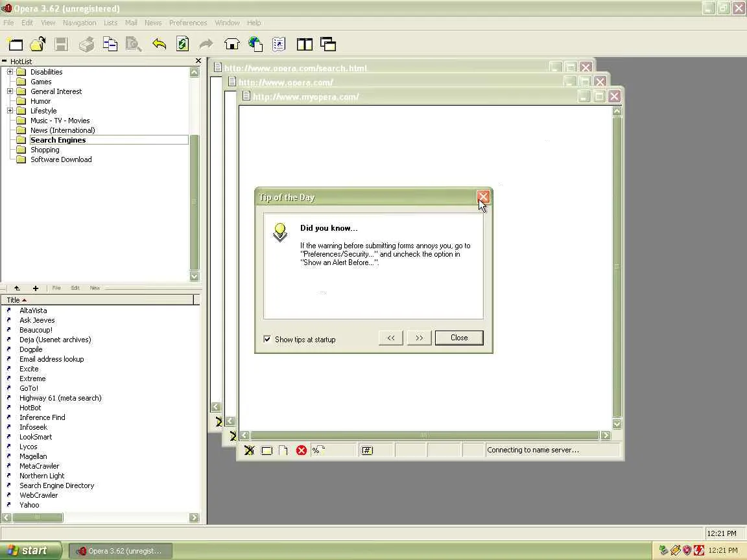The width and height of the screenshot is (747, 560).
Task: Open the File menu in the menu bar
Action: pos(8,23)
